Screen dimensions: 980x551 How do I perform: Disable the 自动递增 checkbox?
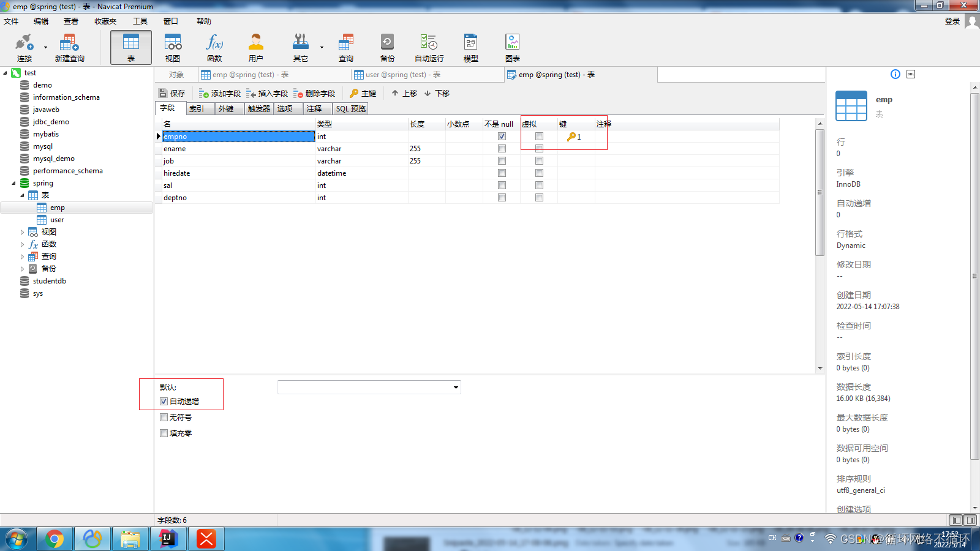pyautogui.click(x=164, y=401)
